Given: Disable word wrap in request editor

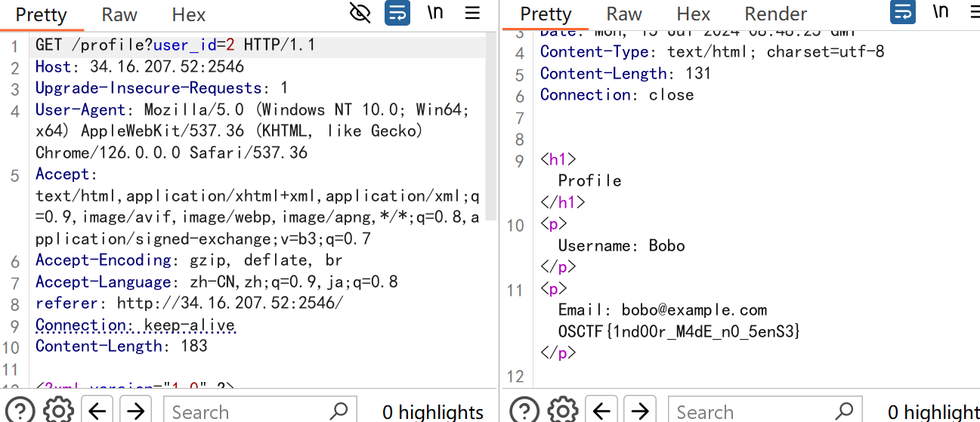Looking at the screenshot, I should [397, 13].
